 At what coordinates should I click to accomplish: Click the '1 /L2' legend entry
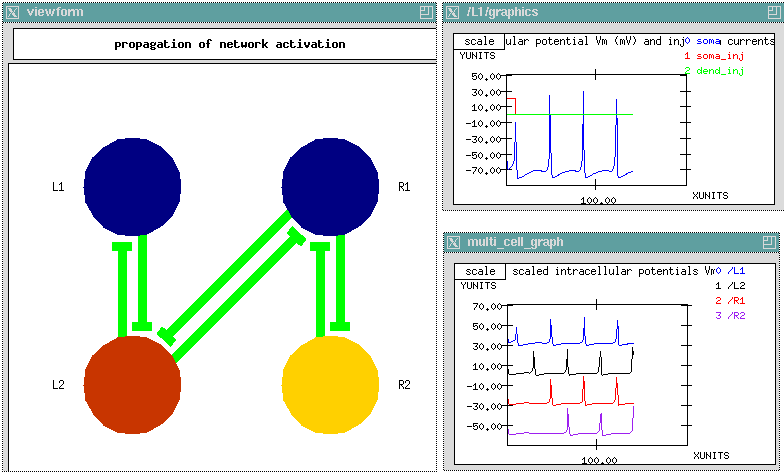pos(730,286)
